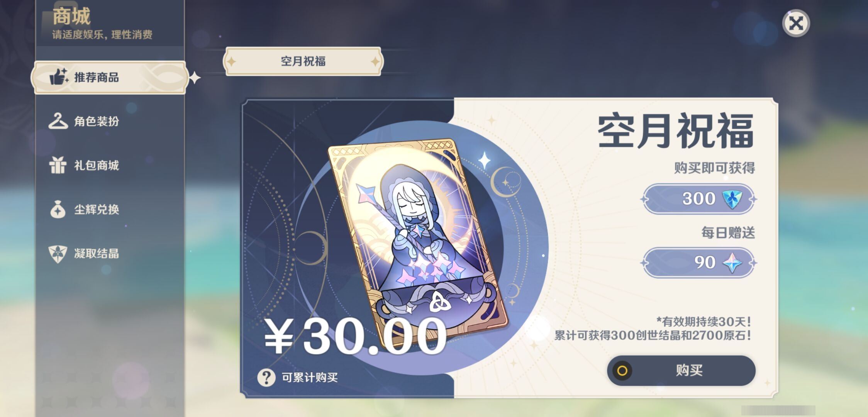Select the hanger icon for 角色装扮
Screen dimensions: 868x417
click(58, 121)
